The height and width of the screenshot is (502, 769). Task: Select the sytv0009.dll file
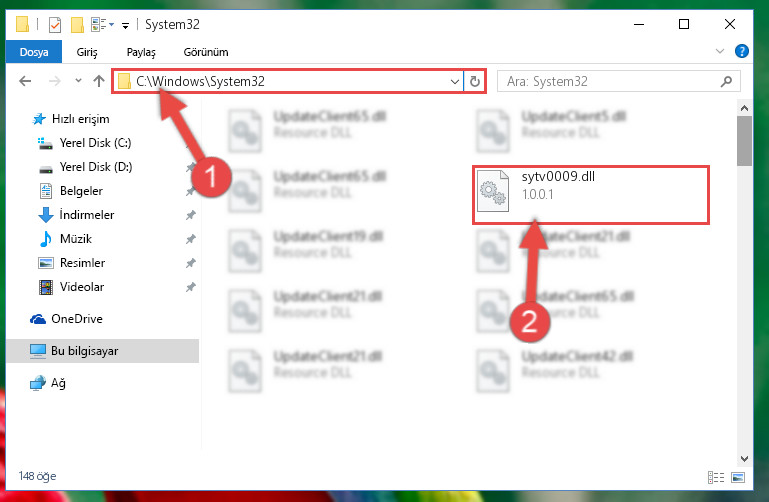pos(590,195)
